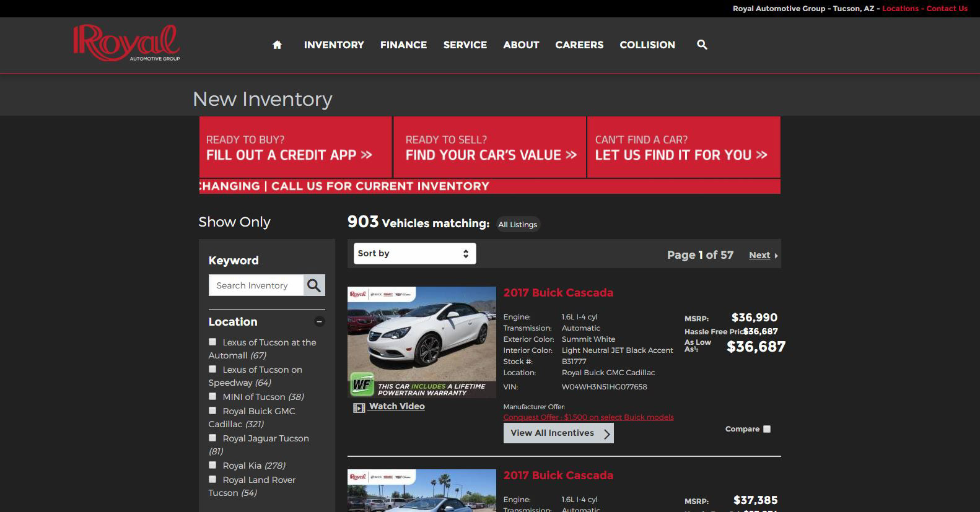Click the Watch Video link

coord(396,406)
